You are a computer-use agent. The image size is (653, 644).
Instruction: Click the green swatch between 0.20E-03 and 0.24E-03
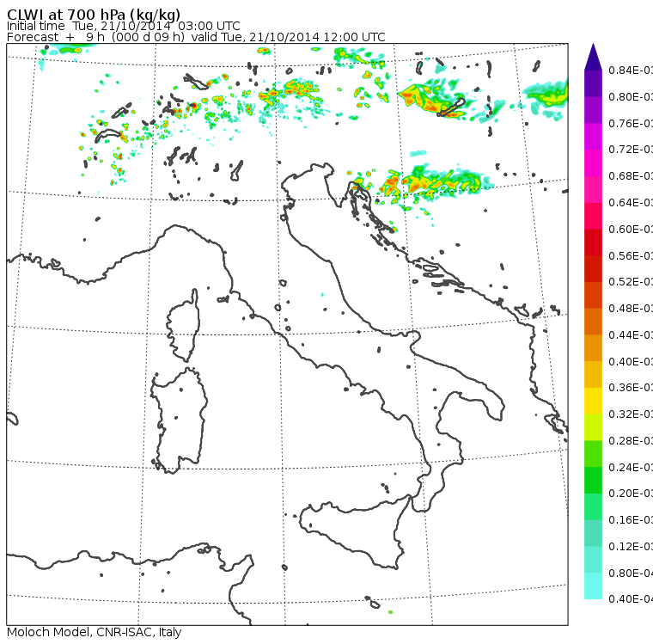click(593, 480)
